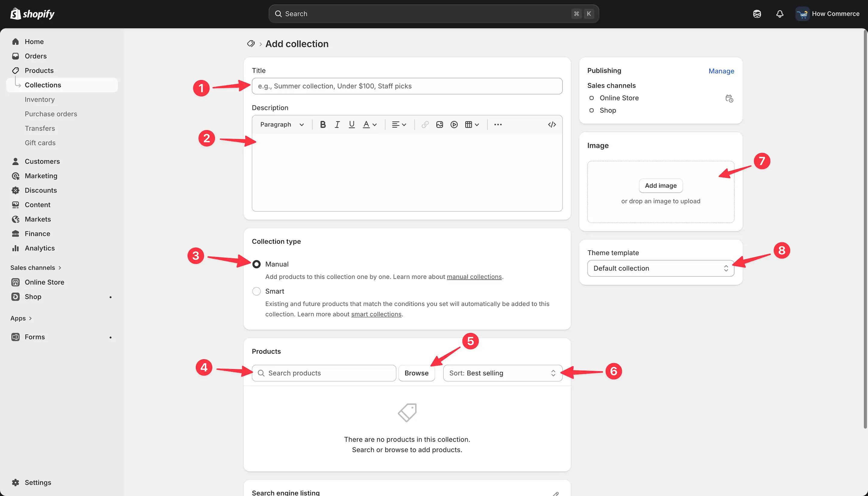Screen dimensions: 868x496
Task: Click the Markets globe icon
Action: click(x=15, y=219)
